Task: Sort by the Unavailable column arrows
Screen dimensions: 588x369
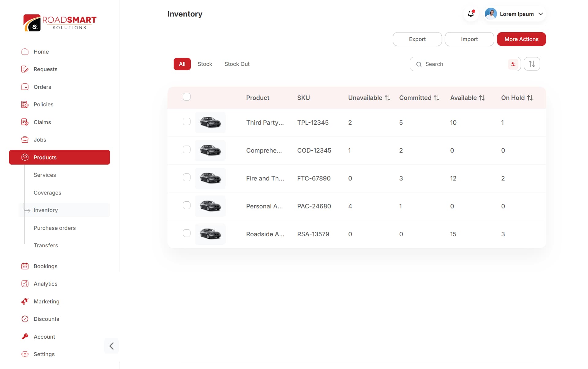Action: point(387,98)
